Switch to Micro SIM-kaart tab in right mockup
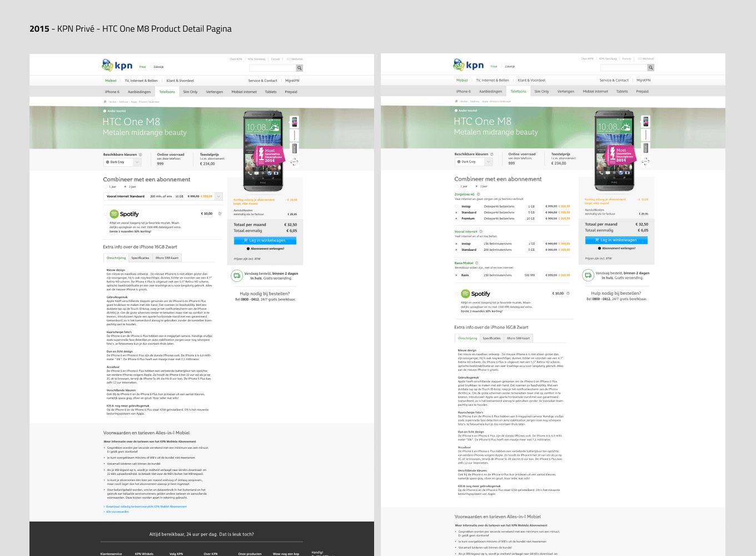This screenshot has height=556, width=756. [x=518, y=338]
